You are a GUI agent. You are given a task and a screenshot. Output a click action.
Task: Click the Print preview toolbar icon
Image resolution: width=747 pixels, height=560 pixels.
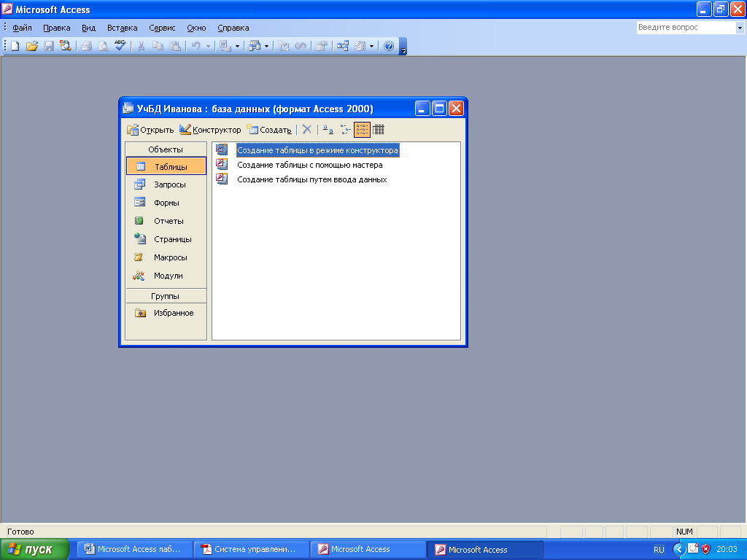103,46
